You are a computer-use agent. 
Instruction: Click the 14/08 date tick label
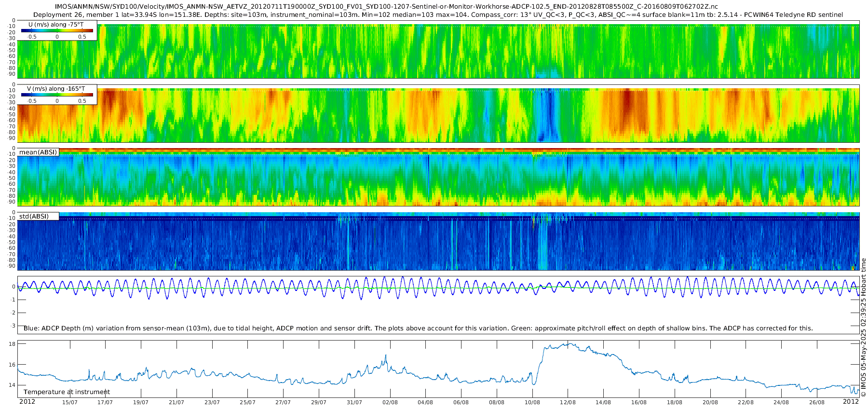pos(603,402)
